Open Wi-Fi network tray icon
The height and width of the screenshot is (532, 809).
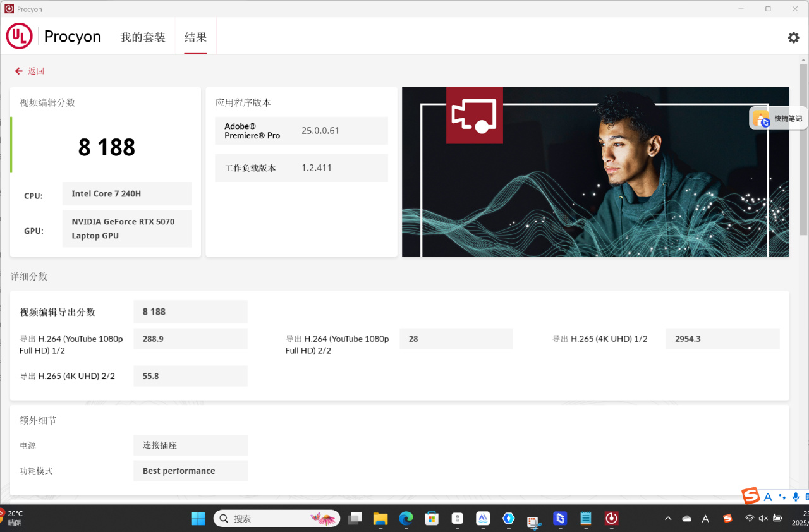pos(750,519)
